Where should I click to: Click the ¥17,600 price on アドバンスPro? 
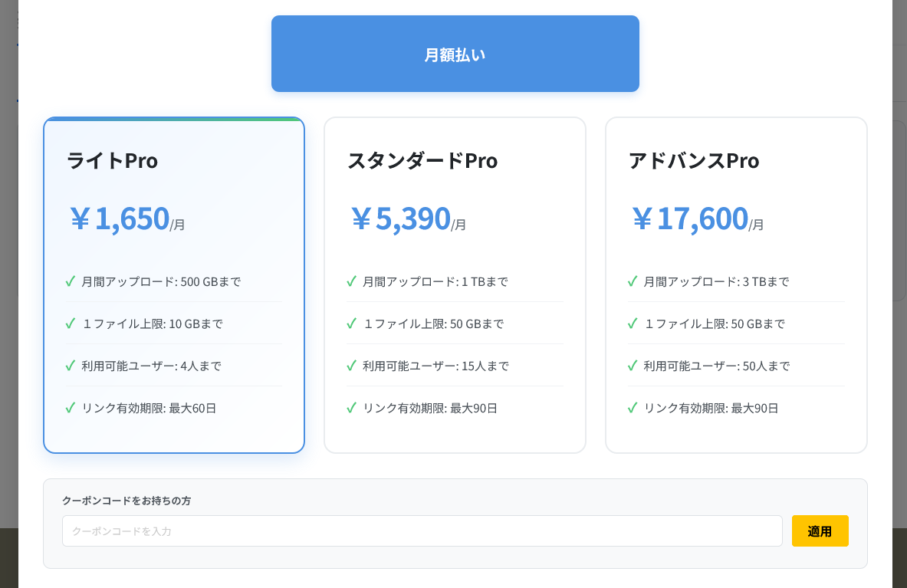(688, 218)
